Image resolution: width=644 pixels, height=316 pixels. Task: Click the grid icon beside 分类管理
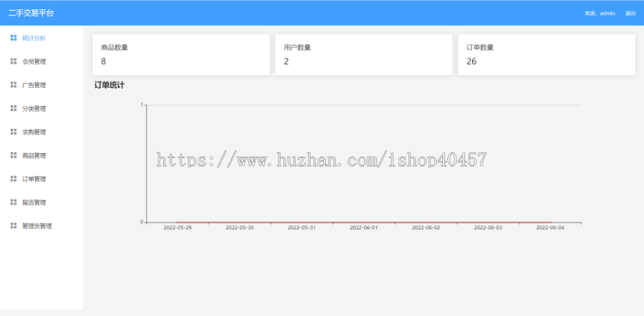click(14, 109)
